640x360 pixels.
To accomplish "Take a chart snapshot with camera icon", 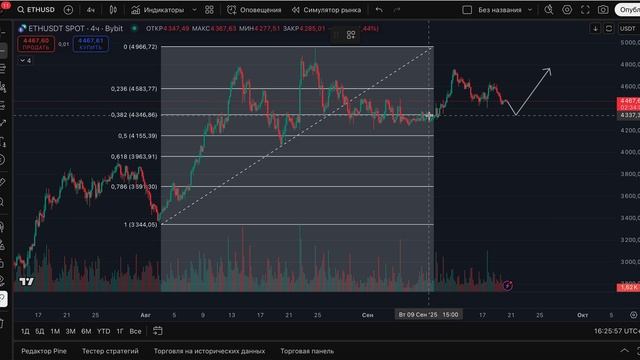I will point(603,10).
